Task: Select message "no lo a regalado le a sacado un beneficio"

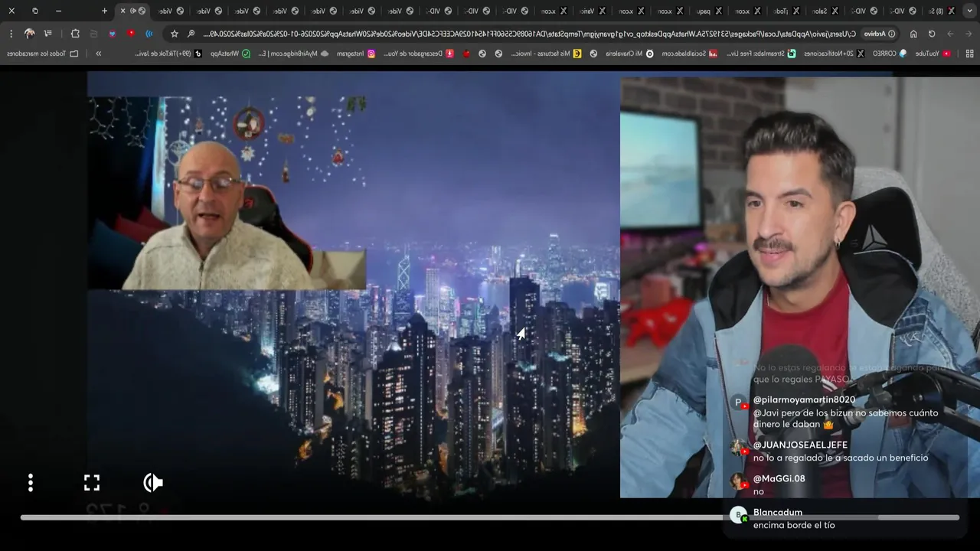Action: 841,458
